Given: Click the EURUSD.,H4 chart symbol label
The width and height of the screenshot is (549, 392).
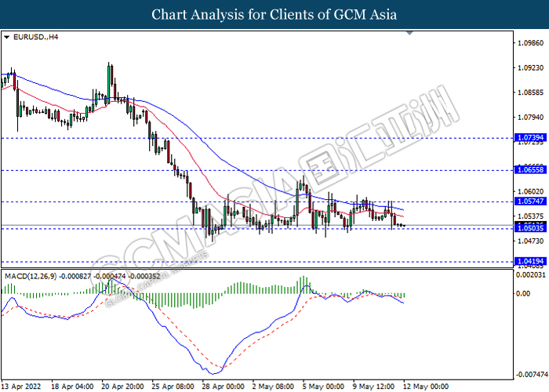Looking at the screenshot, I should click(35, 37).
